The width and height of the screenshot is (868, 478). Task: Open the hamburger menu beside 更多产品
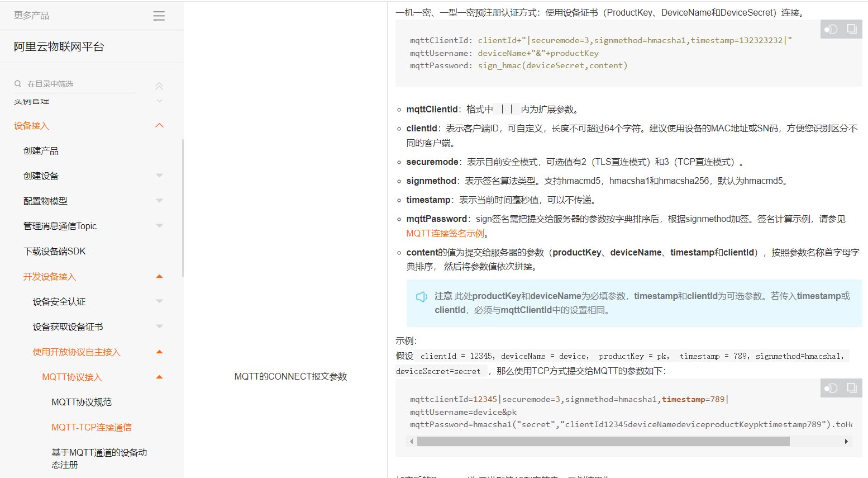pos(159,16)
